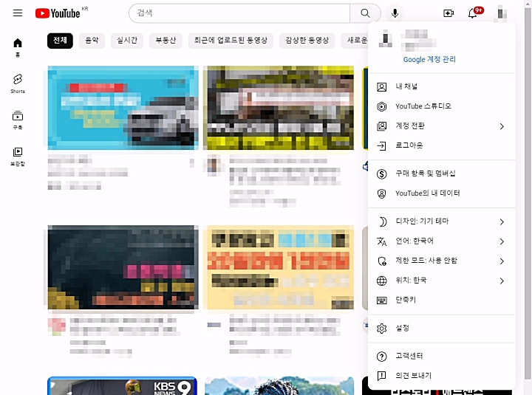
Task: Open 구매 항목 및 멤버십
Action: pos(442,174)
